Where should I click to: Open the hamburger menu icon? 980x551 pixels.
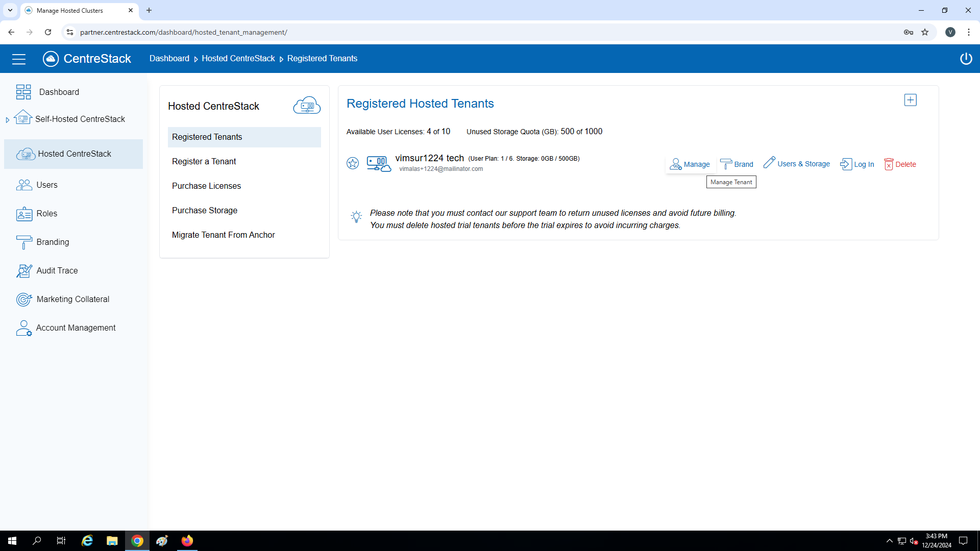pyautogui.click(x=19, y=59)
